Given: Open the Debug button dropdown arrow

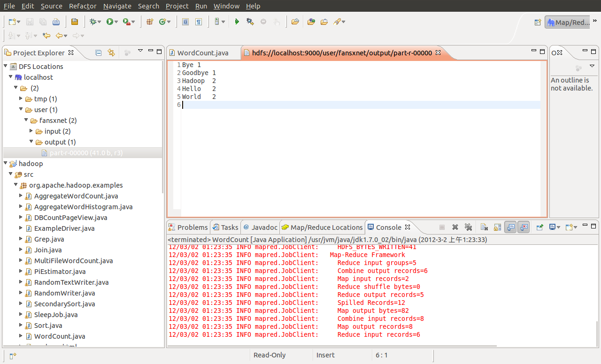Looking at the screenshot, I should point(100,22).
